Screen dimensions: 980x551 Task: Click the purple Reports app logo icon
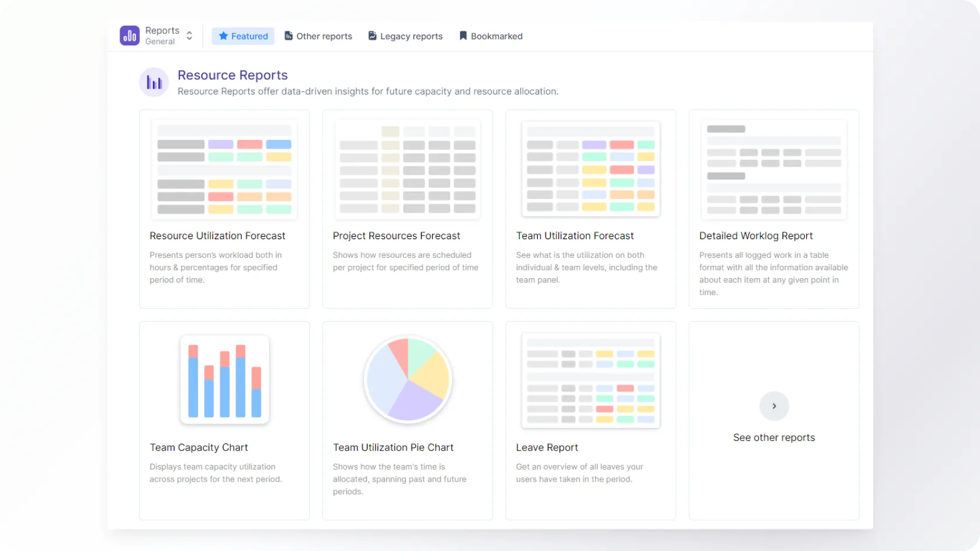(x=129, y=36)
